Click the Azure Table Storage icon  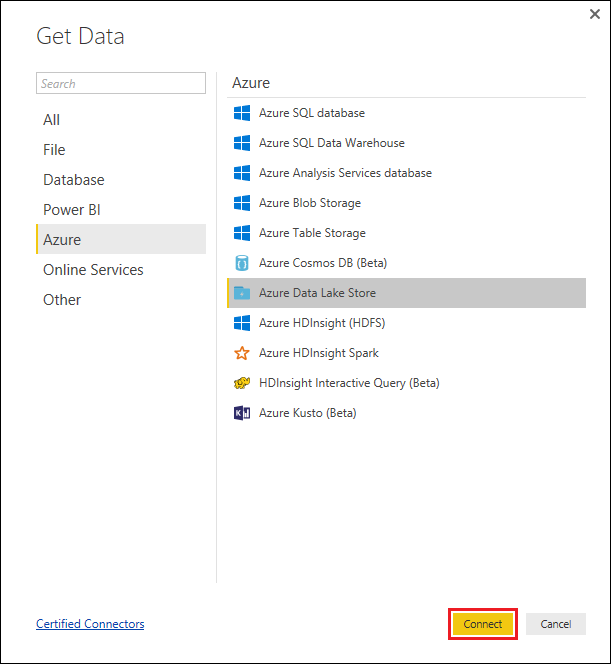[x=242, y=233]
